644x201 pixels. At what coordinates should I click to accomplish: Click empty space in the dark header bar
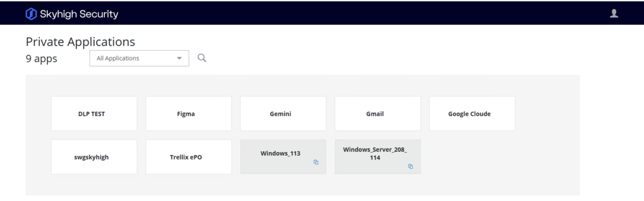coord(352,14)
